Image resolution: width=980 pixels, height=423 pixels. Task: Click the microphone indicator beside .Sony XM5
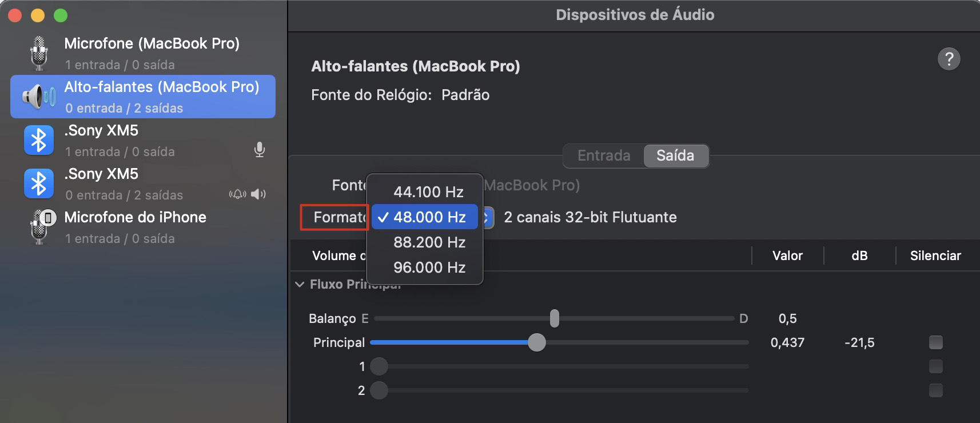pos(260,150)
